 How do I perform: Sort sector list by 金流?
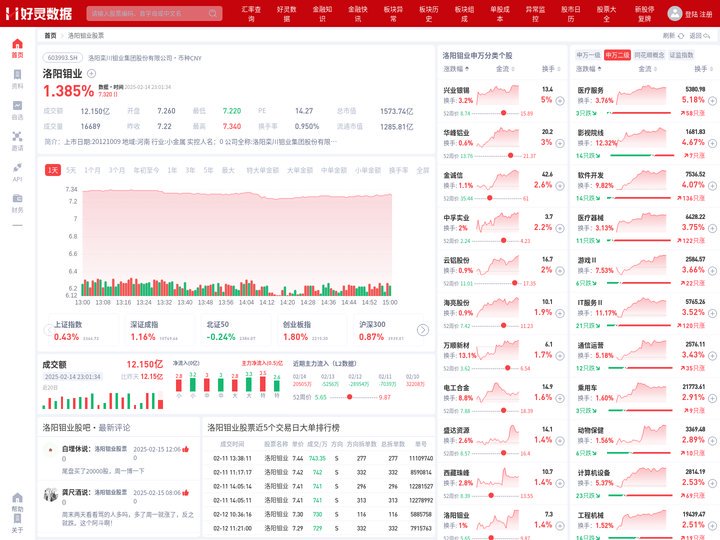pyautogui.click(x=647, y=69)
